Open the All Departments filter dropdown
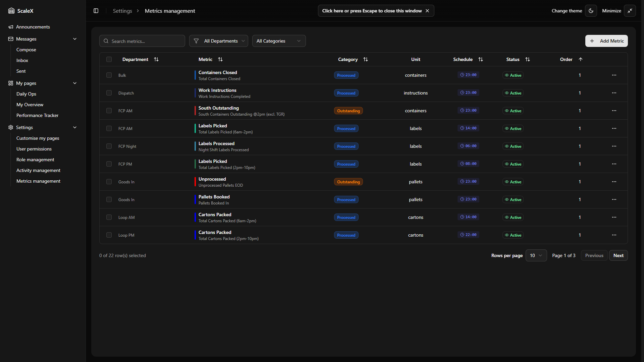Screen dimensions: 644x362 (219, 41)
